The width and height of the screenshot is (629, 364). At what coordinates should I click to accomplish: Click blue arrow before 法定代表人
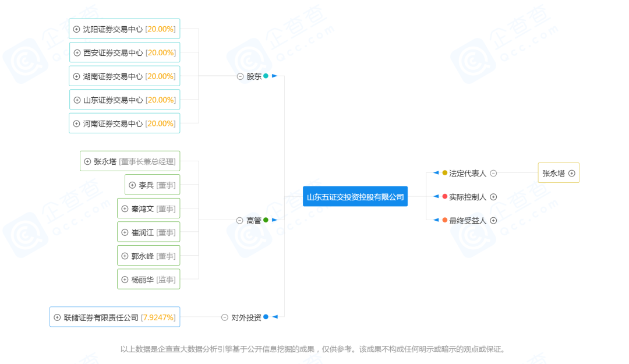point(436,173)
